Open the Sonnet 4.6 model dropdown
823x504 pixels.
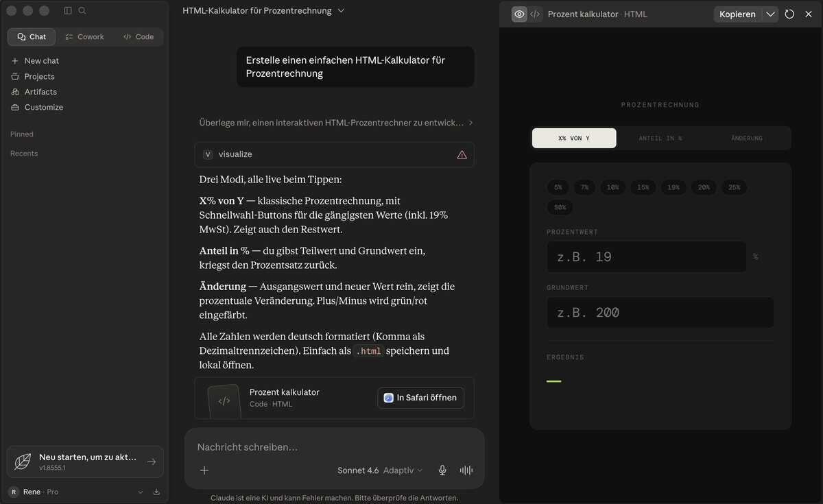(380, 470)
